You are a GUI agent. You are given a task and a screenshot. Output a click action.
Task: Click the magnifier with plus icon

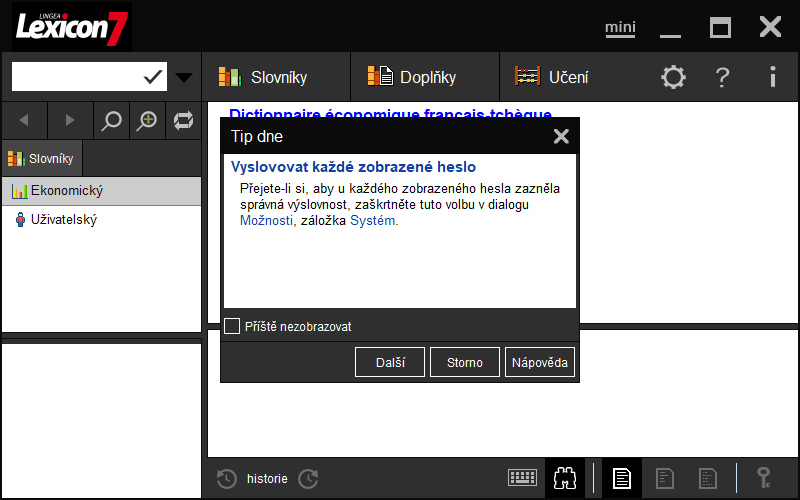pyautogui.click(x=147, y=120)
